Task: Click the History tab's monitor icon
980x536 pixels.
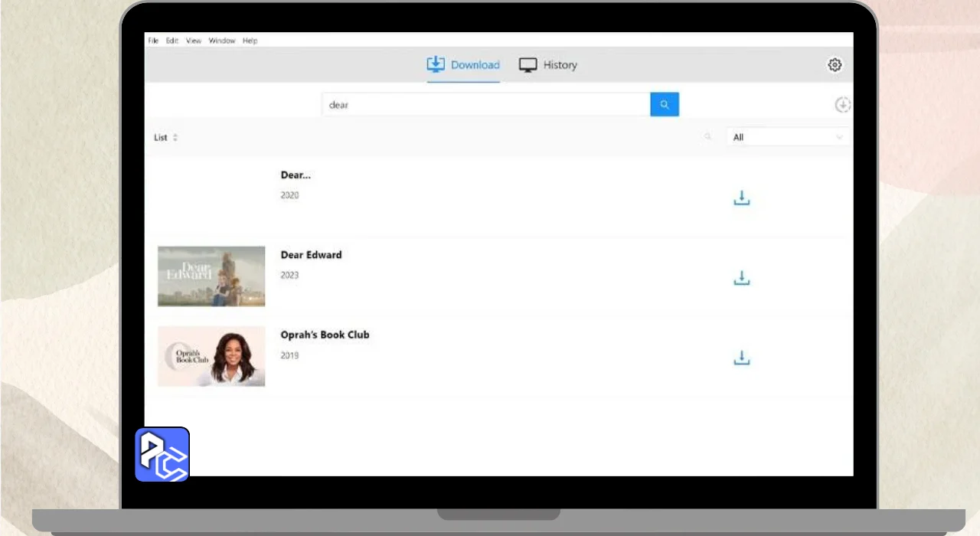Action: (528, 65)
